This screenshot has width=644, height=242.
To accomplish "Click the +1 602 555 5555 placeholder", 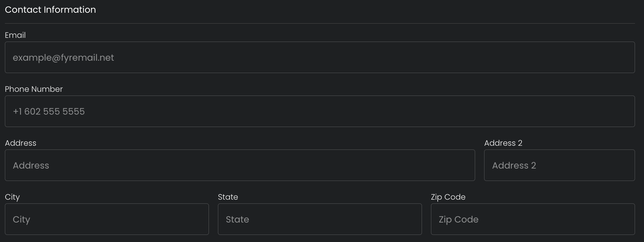I will 49,112.
